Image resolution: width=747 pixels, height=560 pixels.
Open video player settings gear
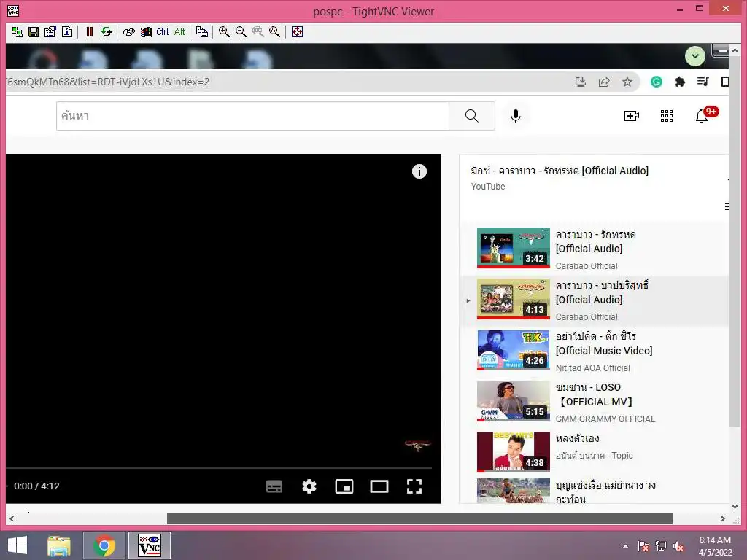309,486
